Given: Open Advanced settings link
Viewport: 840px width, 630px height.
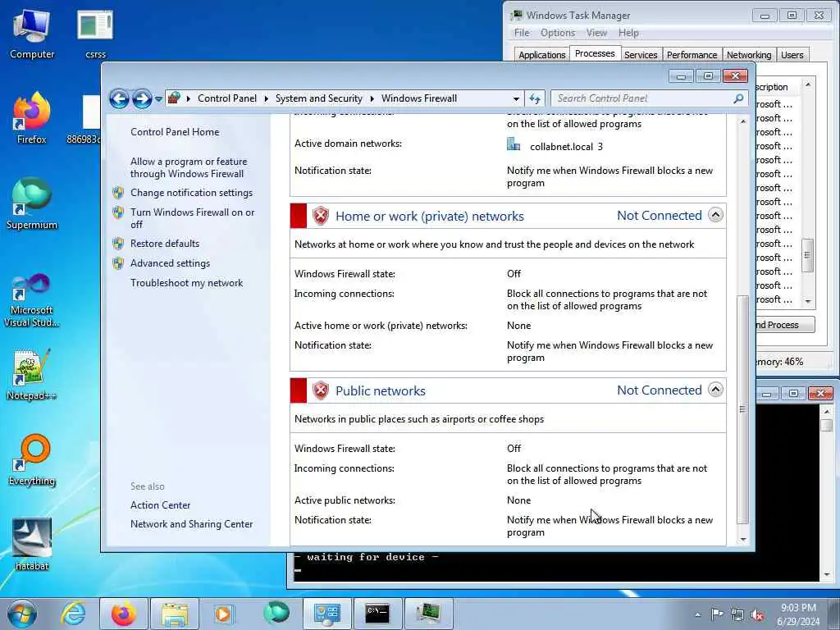Looking at the screenshot, I should [170, 263].
